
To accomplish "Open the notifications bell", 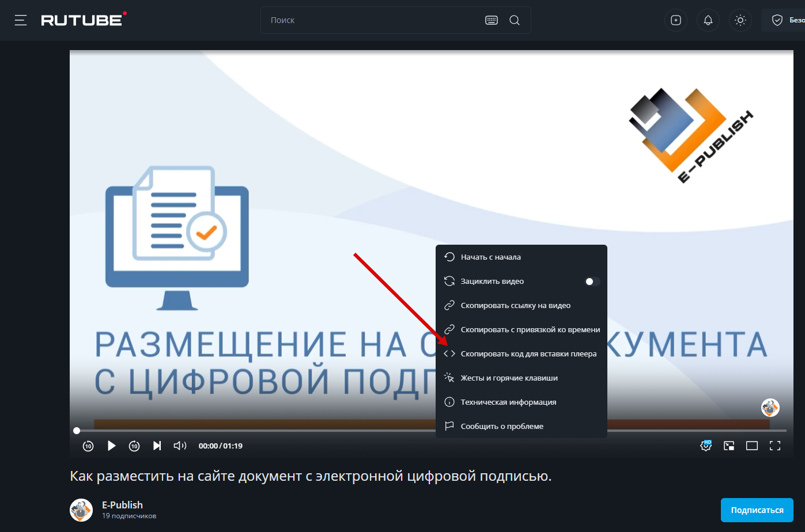I will point(708,20).
